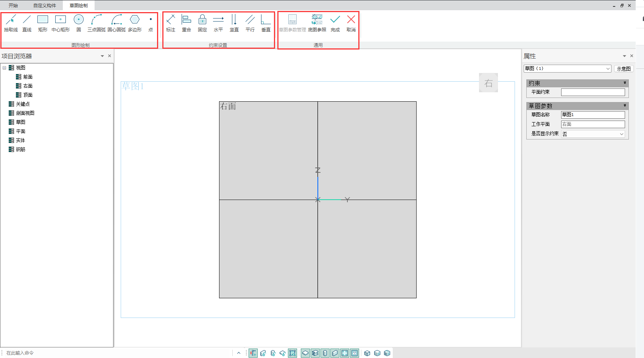Collapse the 草图参数 properties section

625,105
